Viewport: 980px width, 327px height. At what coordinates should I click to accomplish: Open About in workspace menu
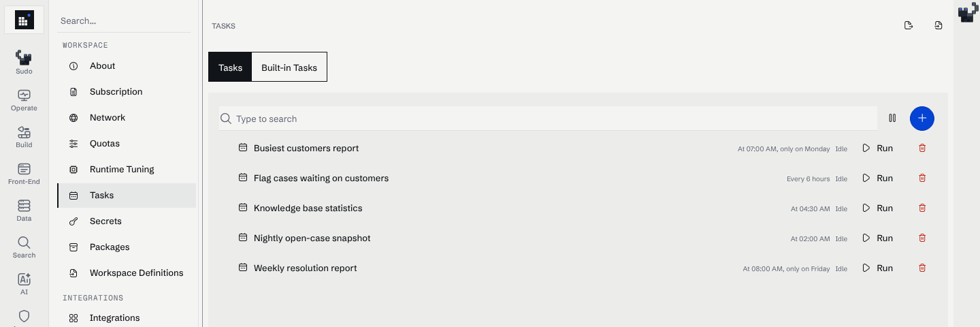tap(127, 66)
